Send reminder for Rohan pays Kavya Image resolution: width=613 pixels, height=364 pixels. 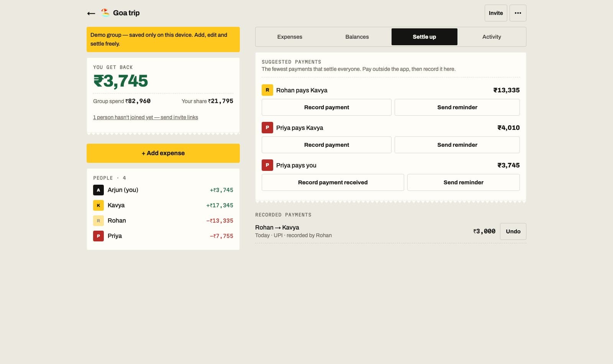pyautogui.click(x=457, y=107)
